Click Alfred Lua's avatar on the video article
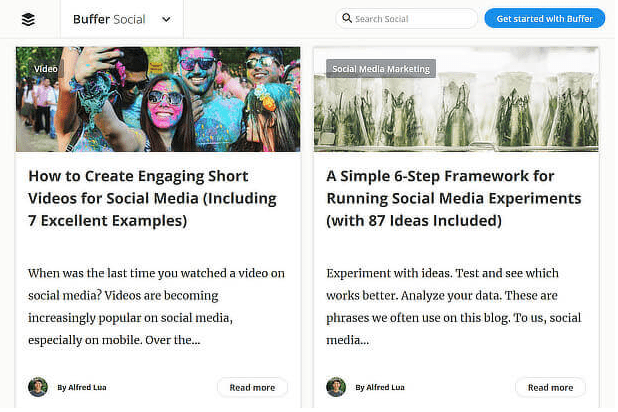The width and height of the screenshot is (618, 412). [38, 387]
